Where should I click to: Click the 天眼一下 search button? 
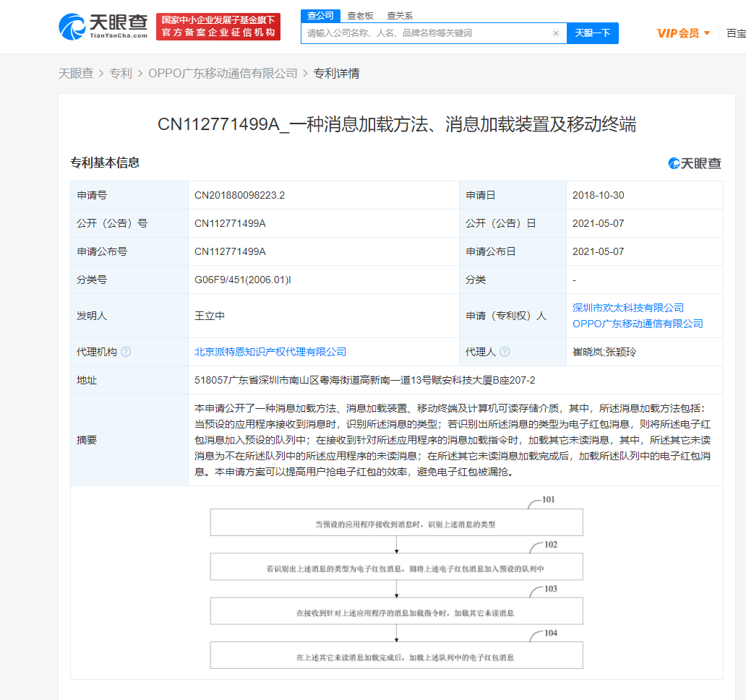coord(592,33)
